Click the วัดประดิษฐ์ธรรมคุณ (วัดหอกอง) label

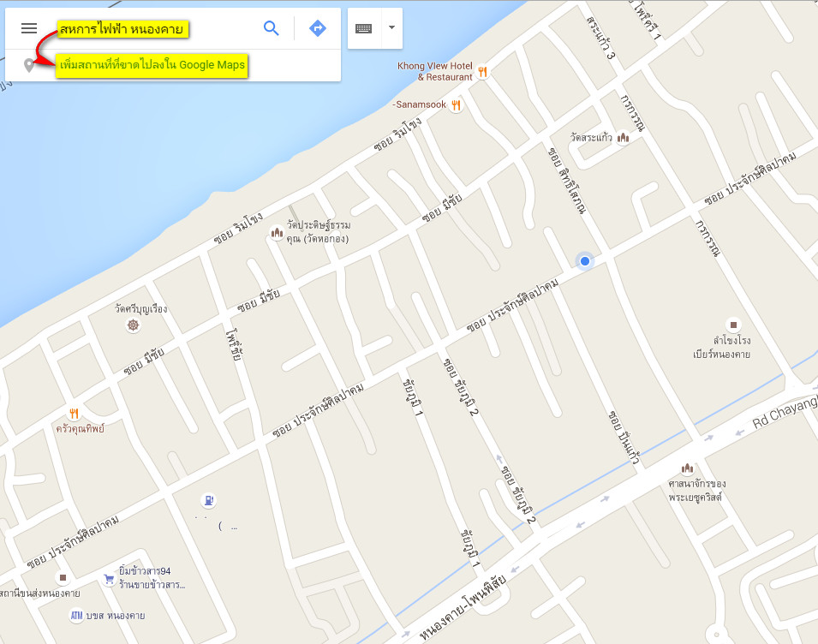click(x=319, y=231)
